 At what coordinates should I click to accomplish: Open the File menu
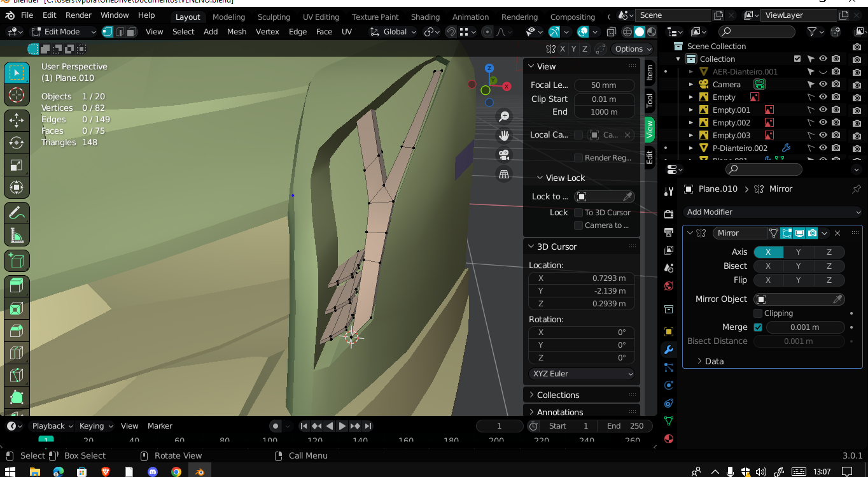click(x=27, y=15)
